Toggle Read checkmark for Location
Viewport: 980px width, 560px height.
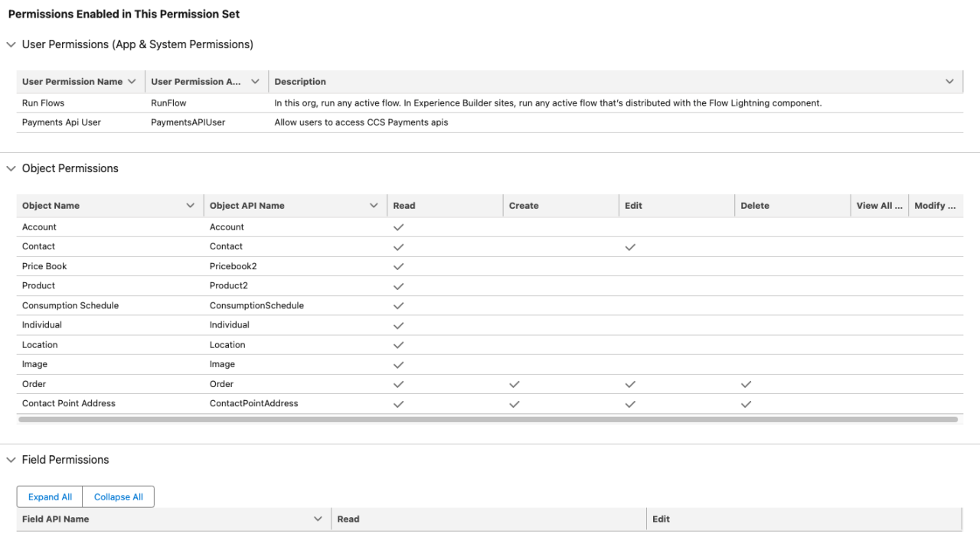click(398, 345)
